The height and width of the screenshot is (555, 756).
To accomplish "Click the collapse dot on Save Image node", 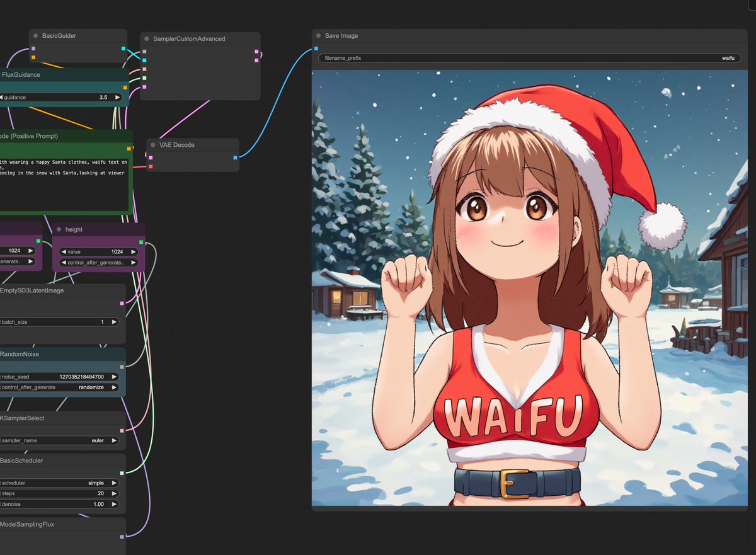I will (318, 36).
